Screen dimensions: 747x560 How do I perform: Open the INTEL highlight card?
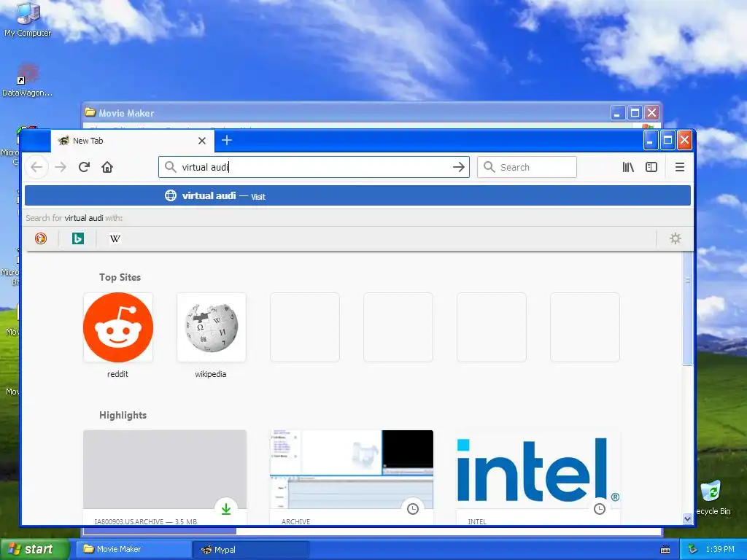point(538,478)
